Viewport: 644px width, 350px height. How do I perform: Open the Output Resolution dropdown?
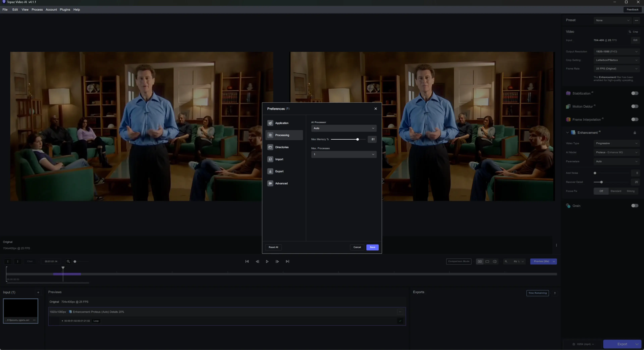616,51
